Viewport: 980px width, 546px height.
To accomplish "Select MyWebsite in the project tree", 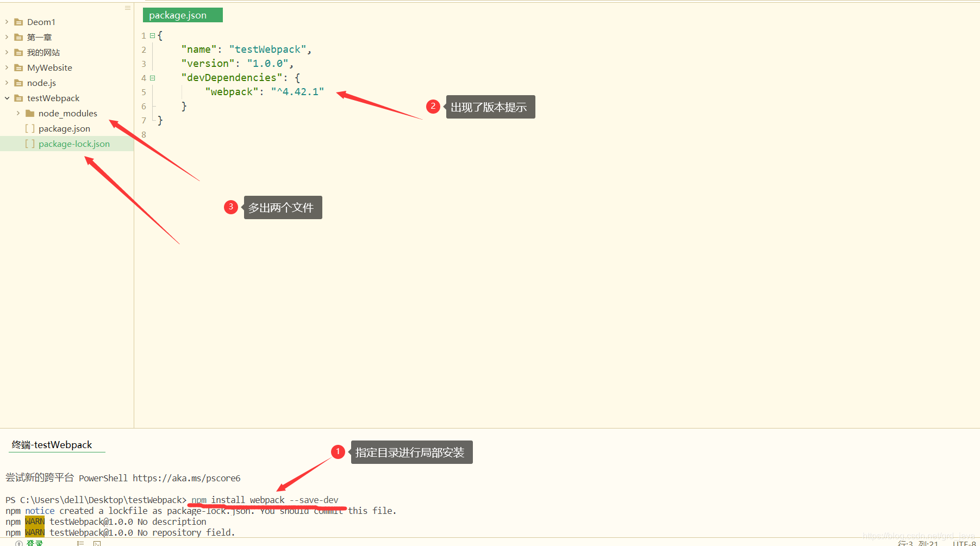I will click(x=49, y=67).
